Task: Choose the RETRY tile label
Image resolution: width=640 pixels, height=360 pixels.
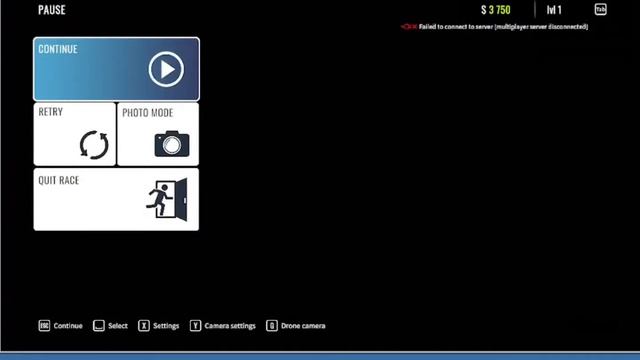Action: tap(51, 112)
